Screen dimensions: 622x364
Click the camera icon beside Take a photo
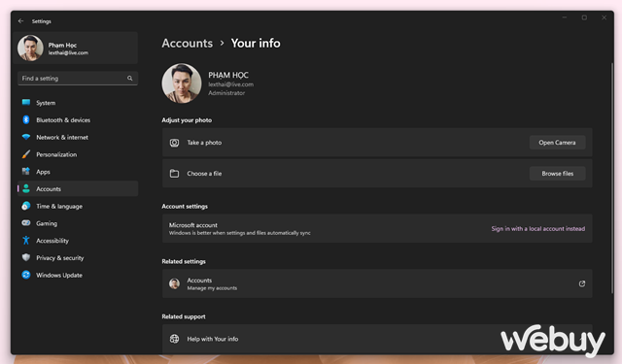click(x=175, y=143)
